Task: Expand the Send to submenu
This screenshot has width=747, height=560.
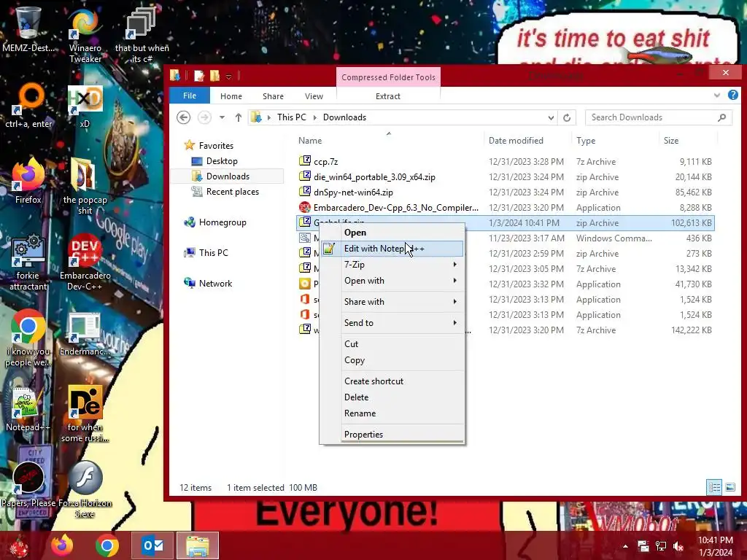Action: 392,322
